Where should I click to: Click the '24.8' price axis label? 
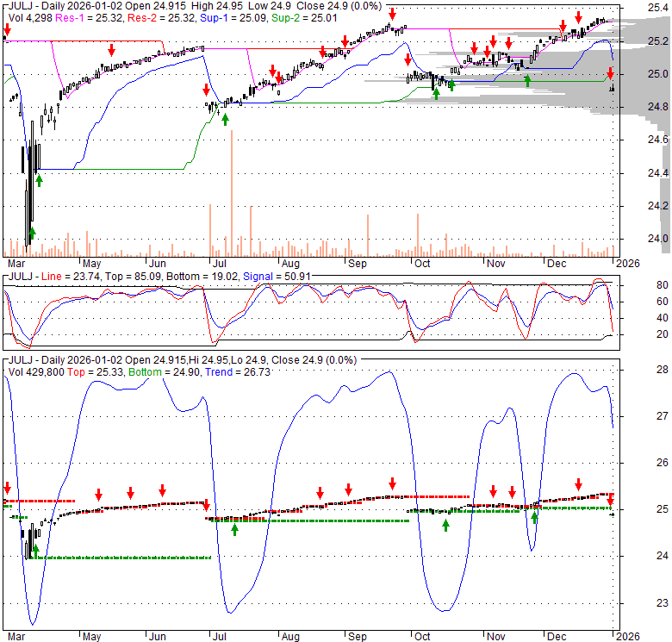pos(657,107)
